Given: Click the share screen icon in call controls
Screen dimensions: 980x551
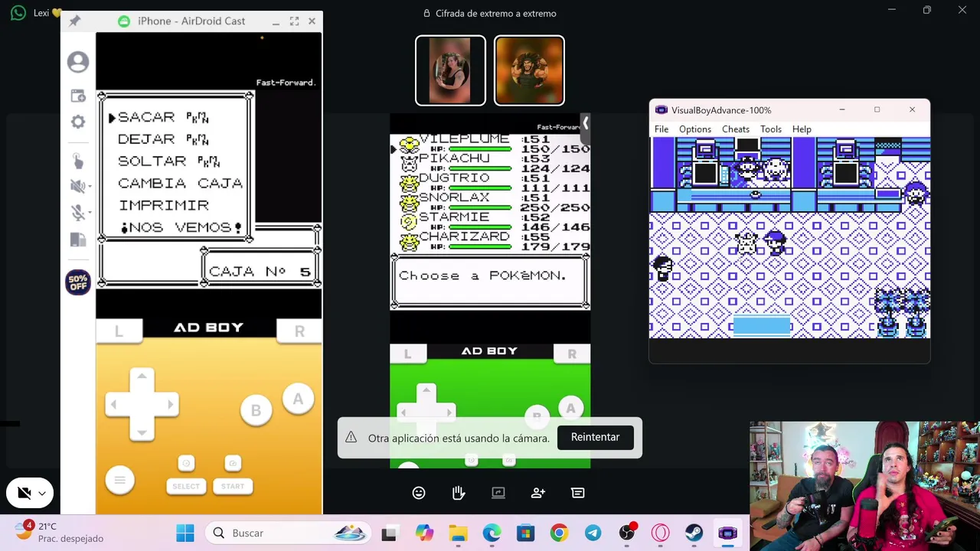Looking at the screenshot, I should [498, 493].
